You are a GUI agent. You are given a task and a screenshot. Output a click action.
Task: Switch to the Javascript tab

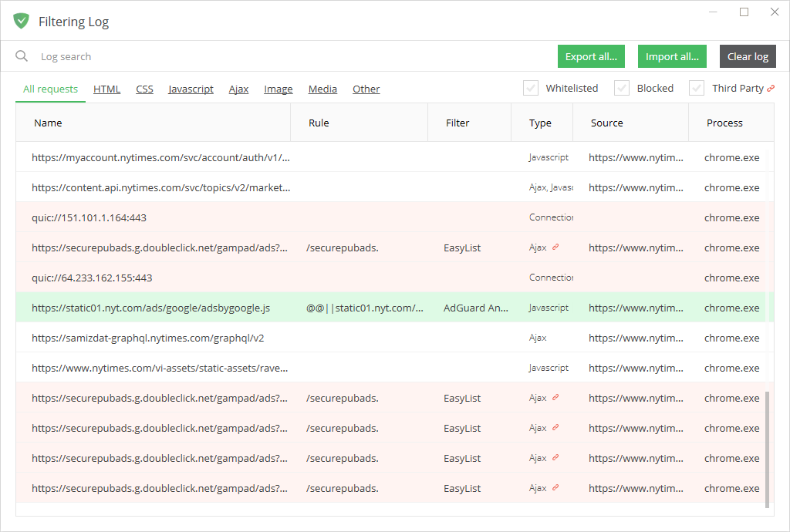(x=191, y=89)
